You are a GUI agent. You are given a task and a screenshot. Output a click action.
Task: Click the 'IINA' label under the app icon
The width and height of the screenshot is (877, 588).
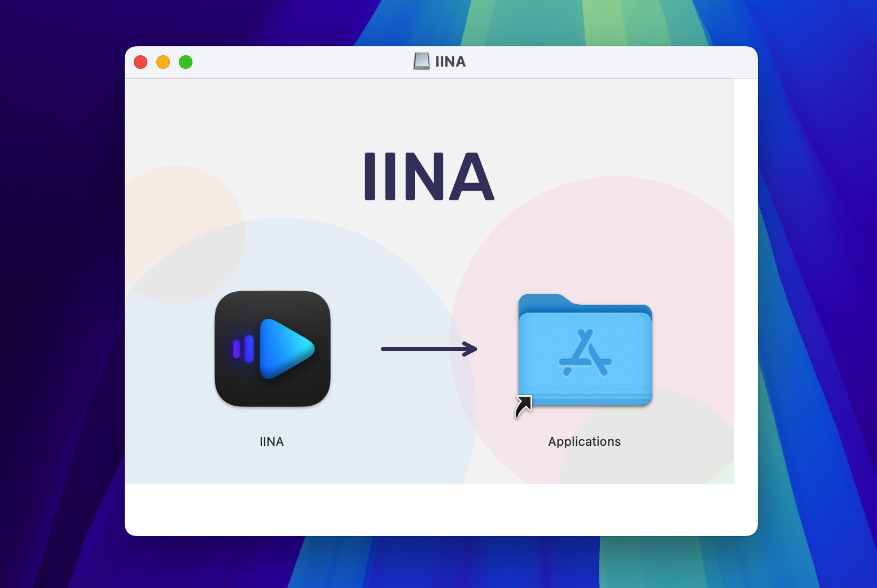pyautogui.click(x=271, y=442)
